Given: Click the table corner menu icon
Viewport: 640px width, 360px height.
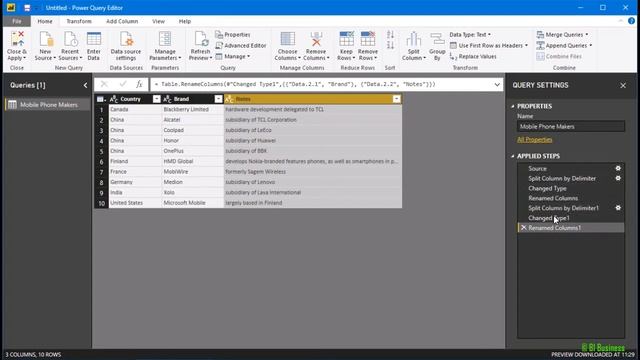Looking at the screenshot, I should point(101,99).
